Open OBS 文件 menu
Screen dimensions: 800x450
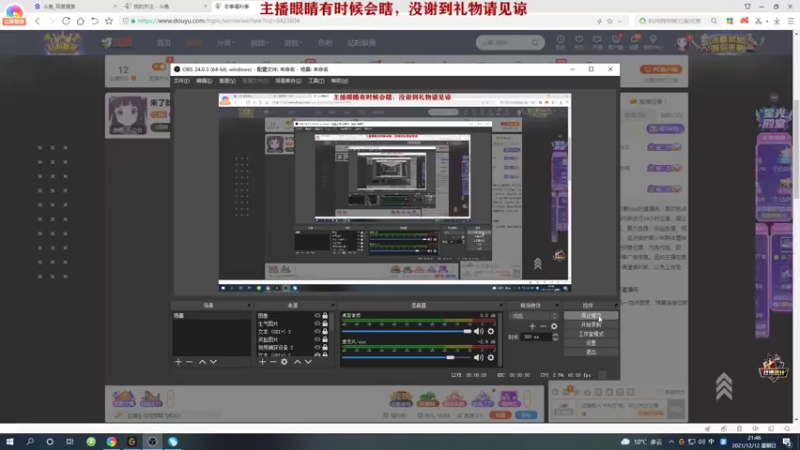(x=182, y=81)
